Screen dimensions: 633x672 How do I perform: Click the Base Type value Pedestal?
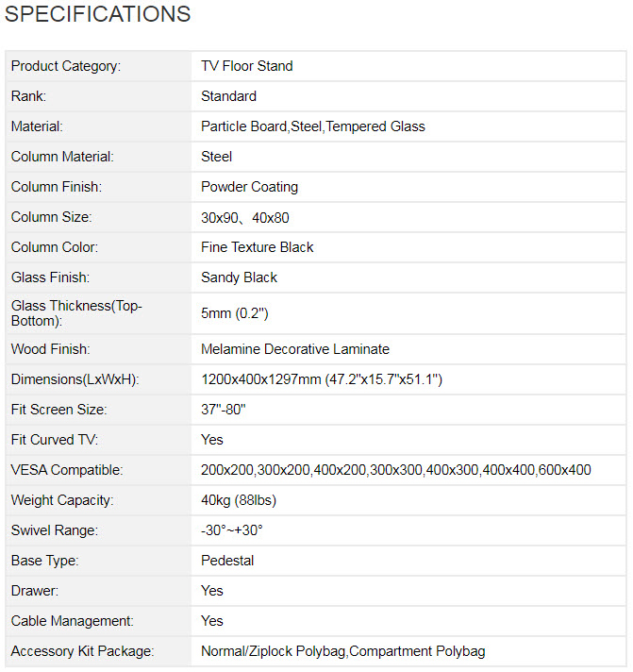pos(227,561)
